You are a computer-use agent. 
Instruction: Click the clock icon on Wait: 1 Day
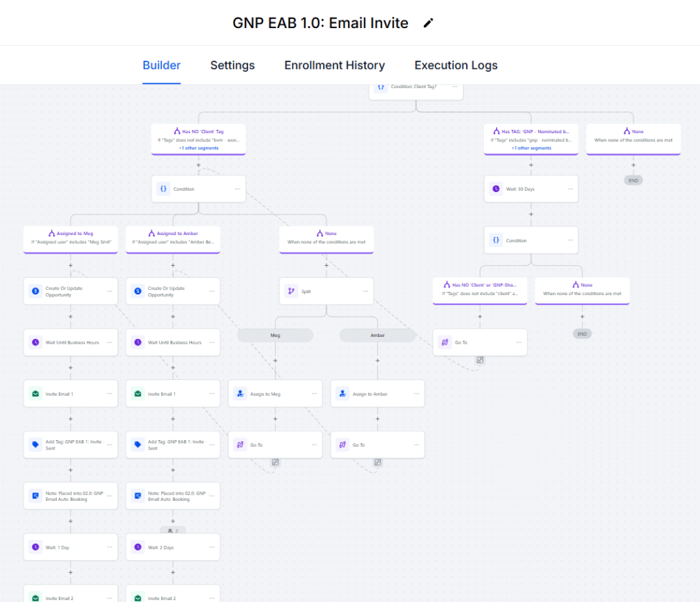pos(35,547)
